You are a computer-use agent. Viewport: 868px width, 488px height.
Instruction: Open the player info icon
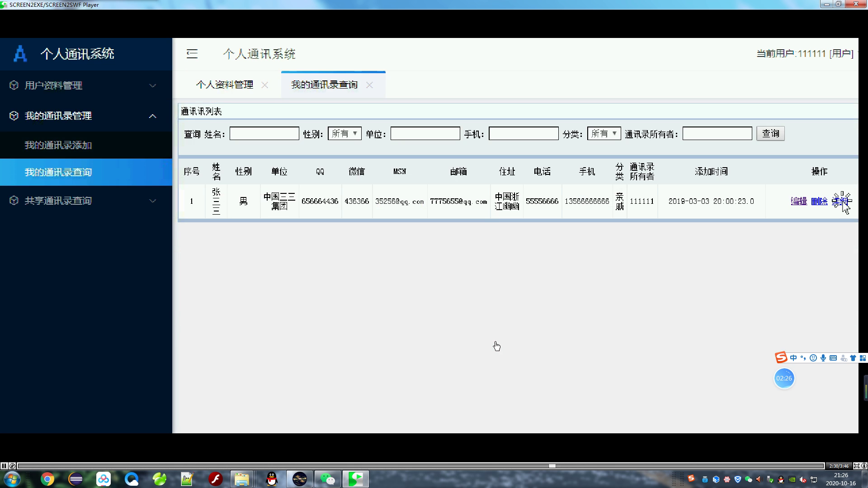point(864,466)
